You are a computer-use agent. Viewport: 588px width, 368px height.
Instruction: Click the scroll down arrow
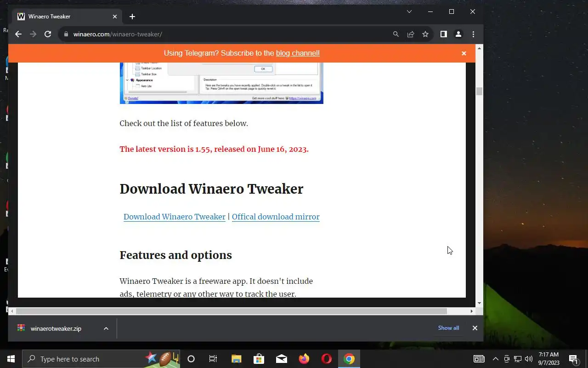479,303
